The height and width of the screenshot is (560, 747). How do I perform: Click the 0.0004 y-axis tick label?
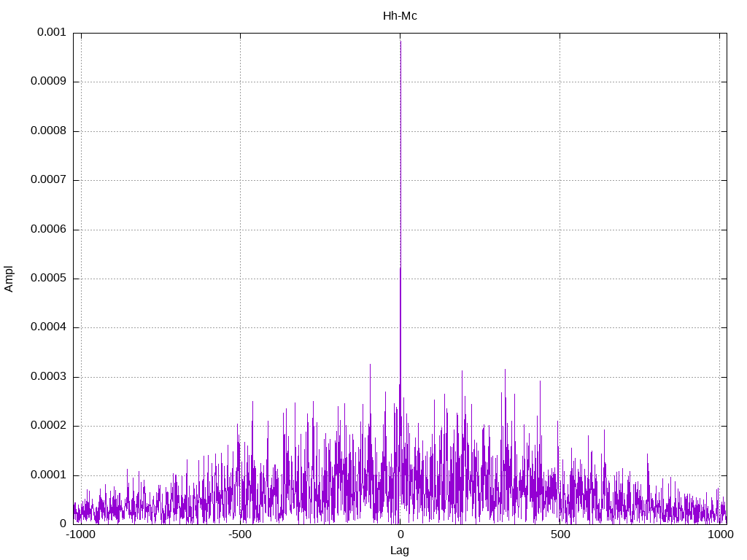point(48,327)
